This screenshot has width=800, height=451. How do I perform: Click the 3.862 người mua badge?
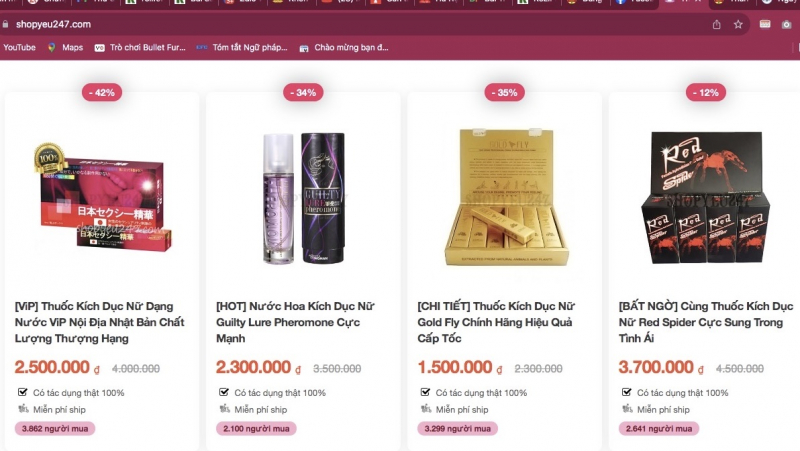tap(55, 429)
